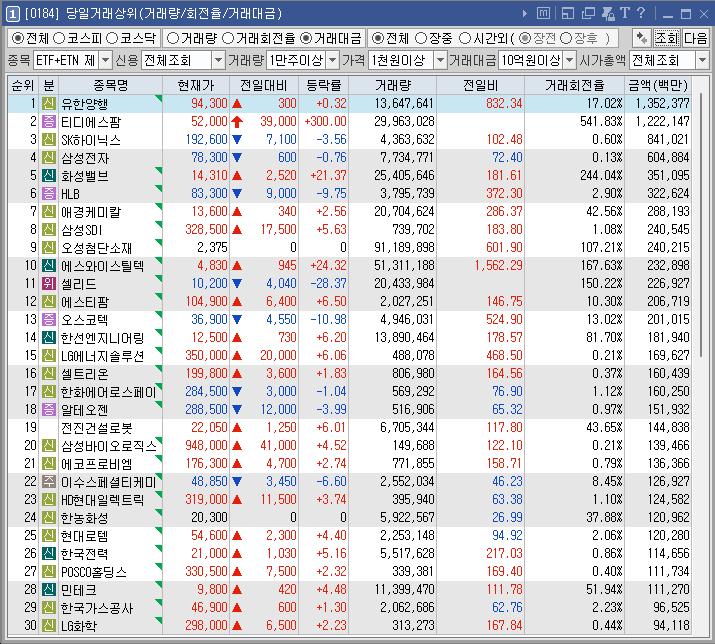
Task: Click the 신 badge on the 유한양행 row
Action: click(49, 104)
